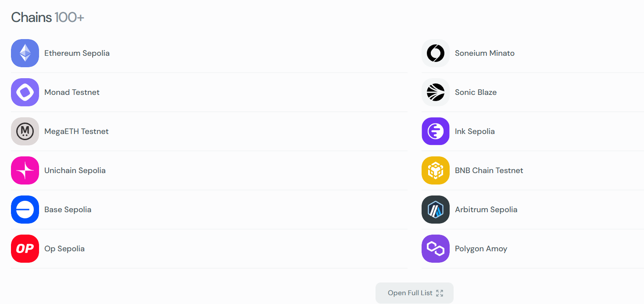The height and width of the screenshot is (304, 644).
Task: Click the red Op Sepolia icon
Action: click(25, 249)
